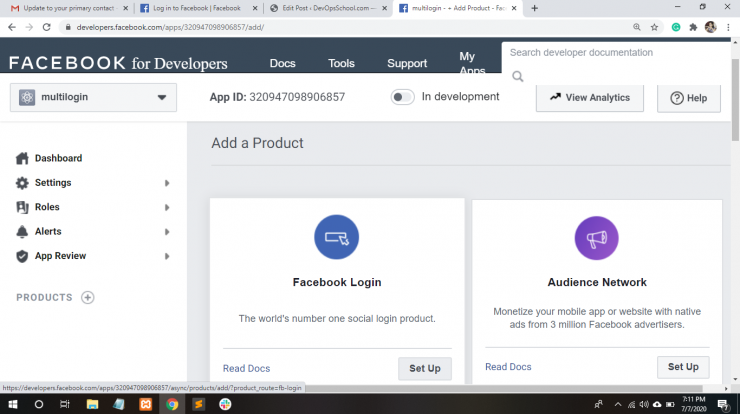Switch to the Edit Post DevOpsSchool tab
The image size is (740, 414).
[329, 8]
